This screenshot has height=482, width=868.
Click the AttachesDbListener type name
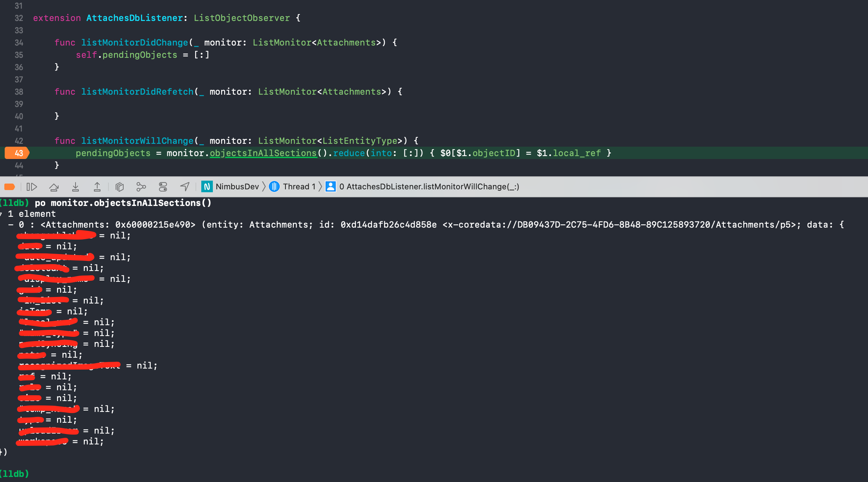(134, 18)
